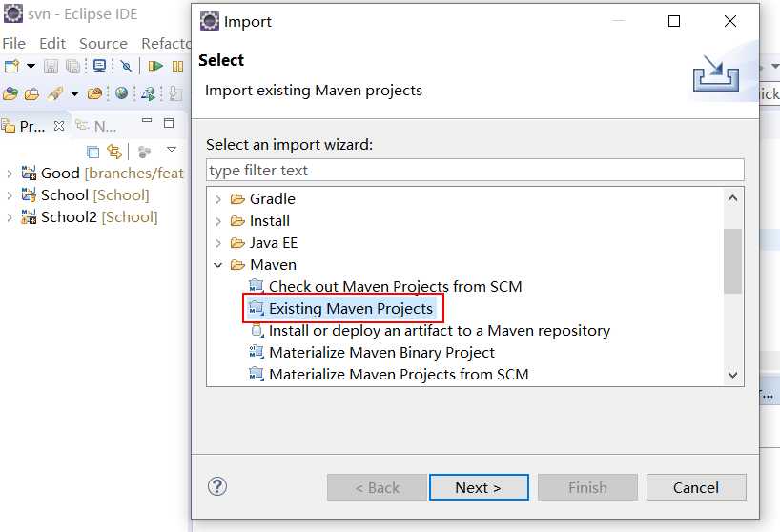Select the Maven folder row

coord(263,264)
